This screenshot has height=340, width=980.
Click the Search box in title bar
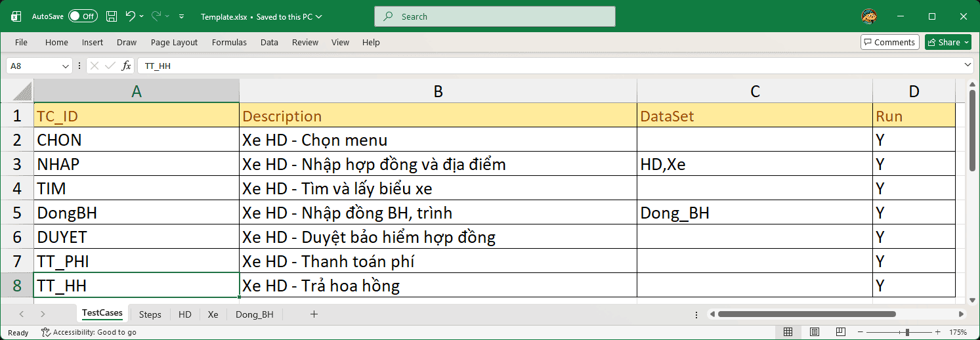click(495, 16)
